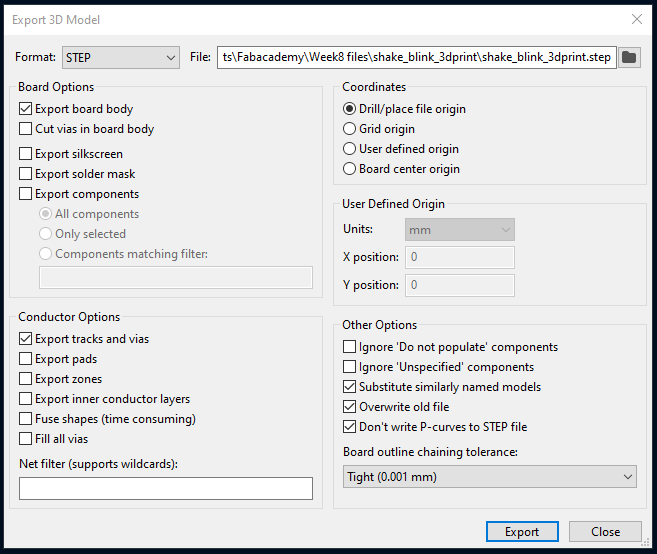Click the folder browse icon for file path

tap(629, 57)
